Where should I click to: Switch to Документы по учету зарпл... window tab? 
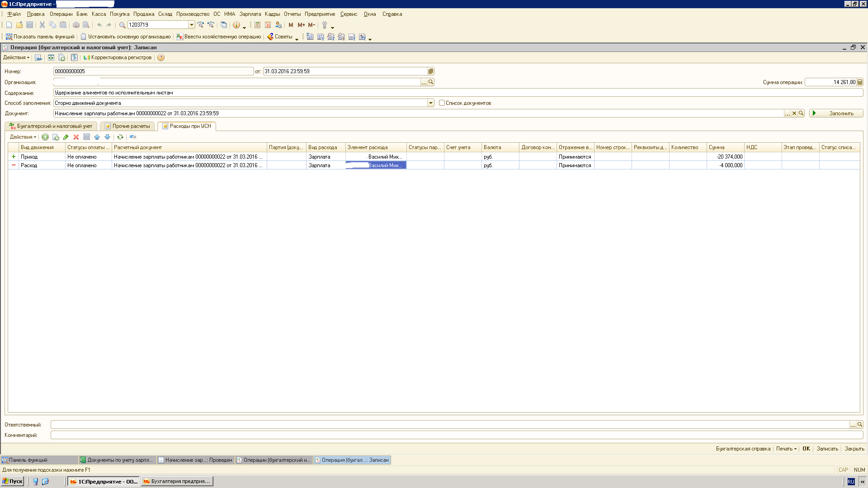point(118,460)
